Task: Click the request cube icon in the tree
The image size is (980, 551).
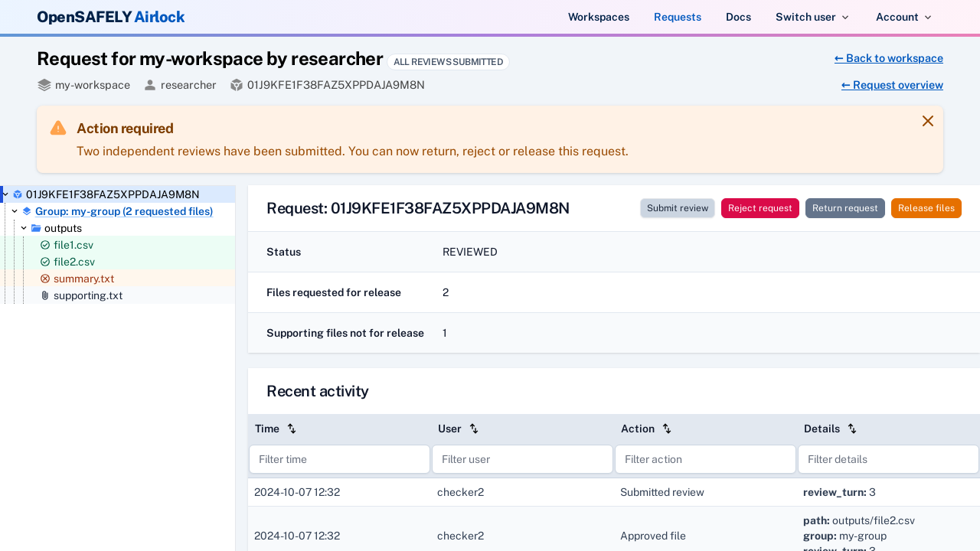Action: coord(17,194)
